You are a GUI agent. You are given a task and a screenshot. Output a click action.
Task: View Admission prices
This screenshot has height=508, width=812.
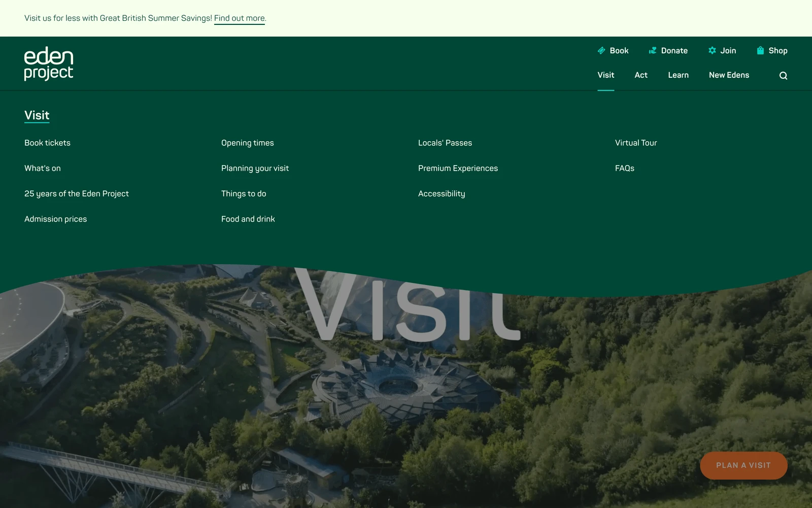pos(55,219)
